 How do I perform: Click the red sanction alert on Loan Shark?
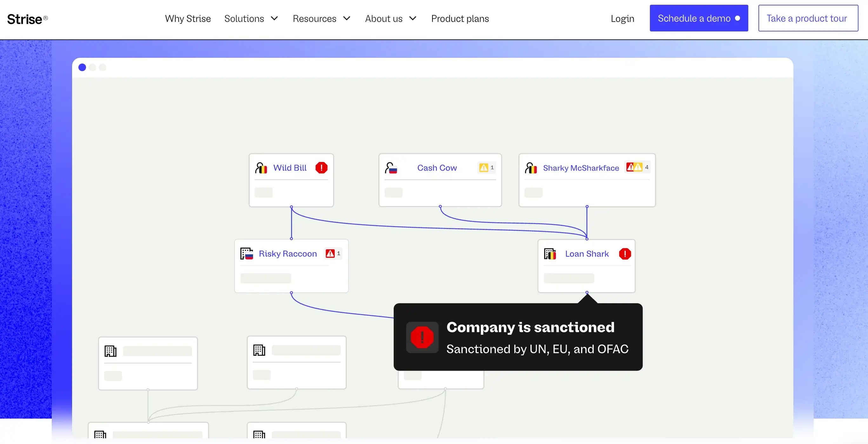click(x=625, y=253)
